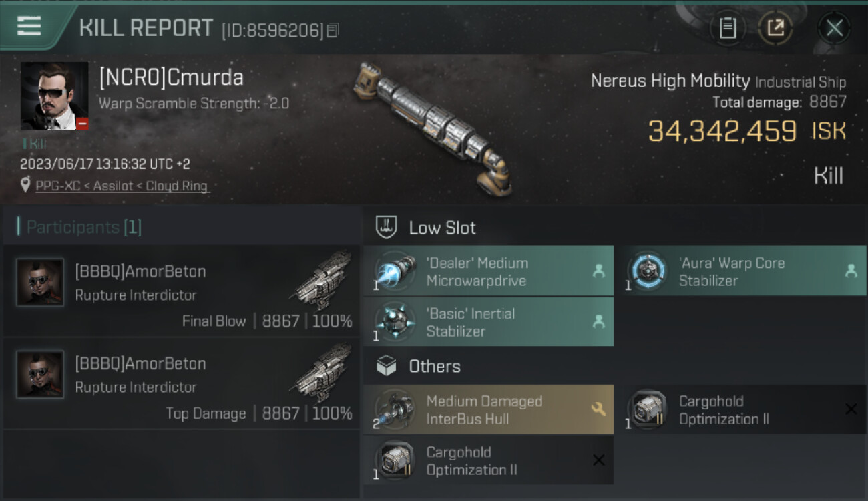Click the Medium Damaged InterBus Hull item
The height and width of the screenshot is (501, 868).
tap(488, 409)
